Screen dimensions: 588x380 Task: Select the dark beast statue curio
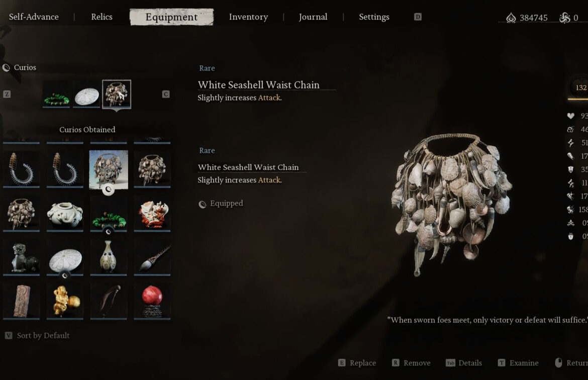coord(22,257)
